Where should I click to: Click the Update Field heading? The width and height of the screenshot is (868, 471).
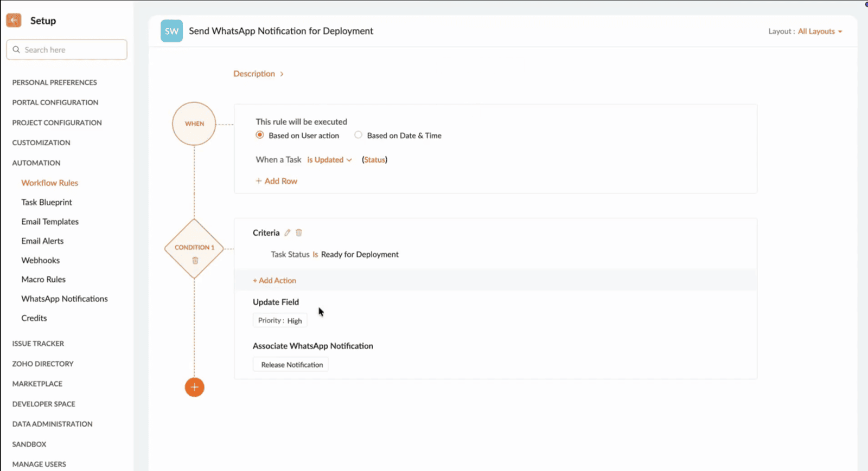point(276,302)
